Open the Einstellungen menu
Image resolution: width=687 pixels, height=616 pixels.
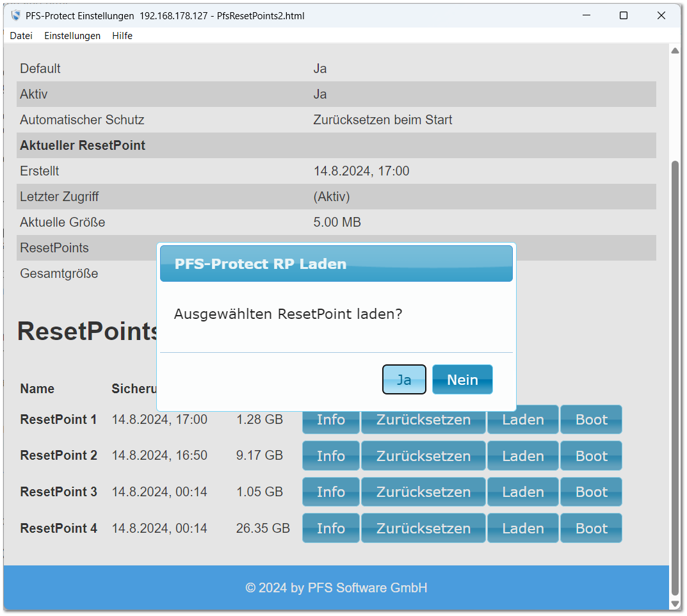tap(72, 36)
